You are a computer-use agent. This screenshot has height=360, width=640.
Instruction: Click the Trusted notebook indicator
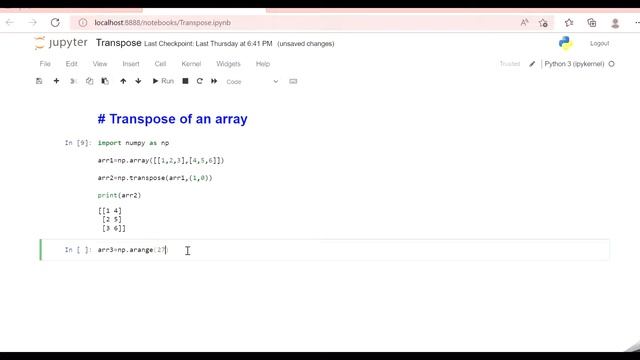tap(510, 64)
